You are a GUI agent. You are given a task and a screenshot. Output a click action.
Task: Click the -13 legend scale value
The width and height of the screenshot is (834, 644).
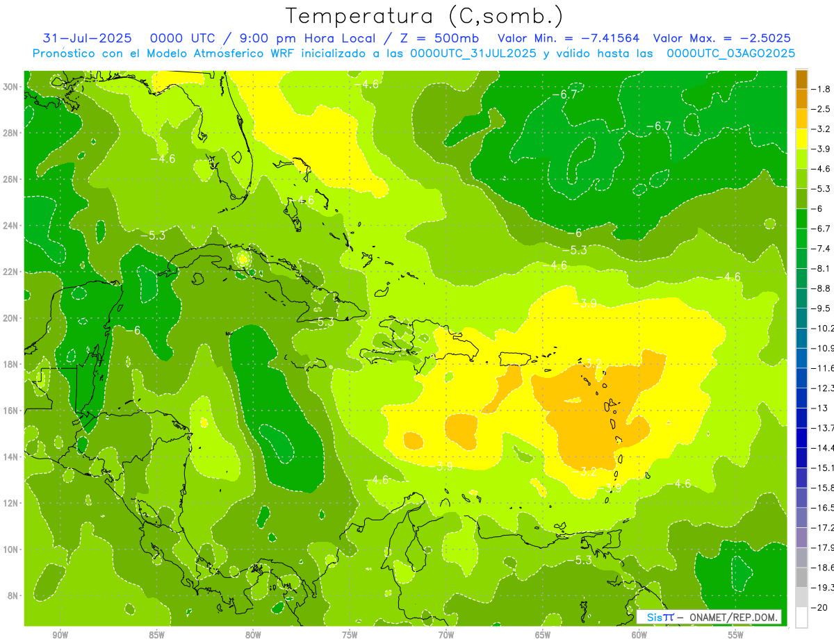[x=818, y=408]
